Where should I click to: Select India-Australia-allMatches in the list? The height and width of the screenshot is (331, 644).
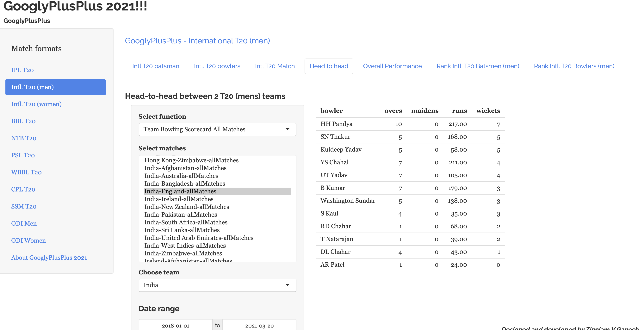tap(181, 176)
